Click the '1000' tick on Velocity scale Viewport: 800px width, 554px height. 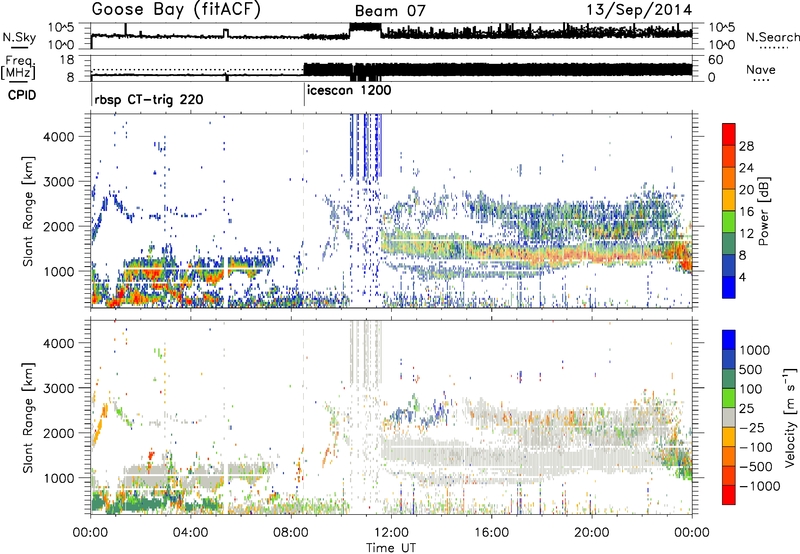pos(754,350)
